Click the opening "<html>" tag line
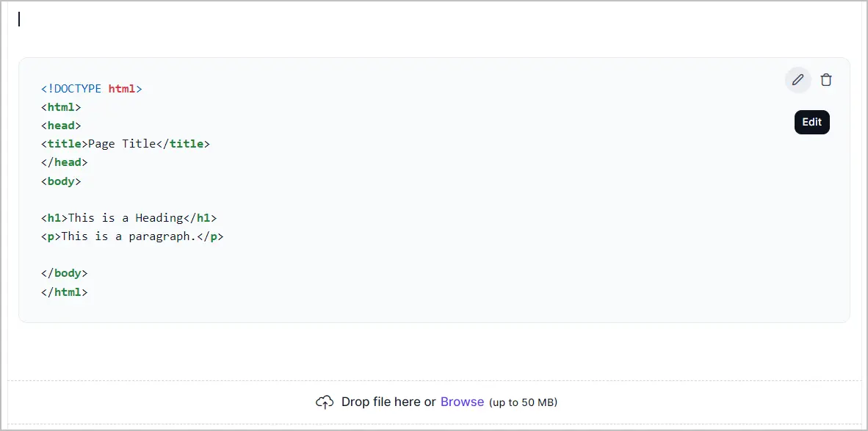This screenshot has height=431, width=868. [x=61, y=106]
